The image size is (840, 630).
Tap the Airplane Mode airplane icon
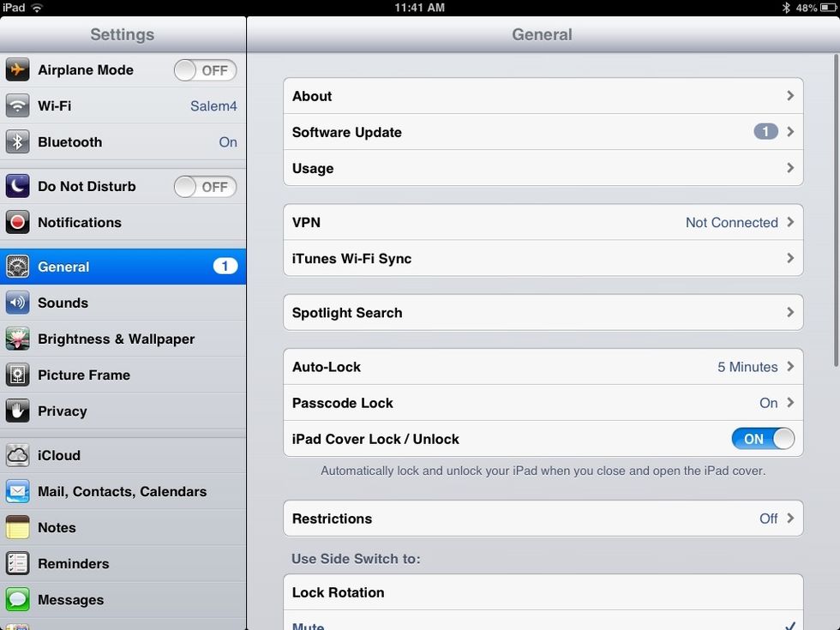pyautogui.click(x=17, y=69)
